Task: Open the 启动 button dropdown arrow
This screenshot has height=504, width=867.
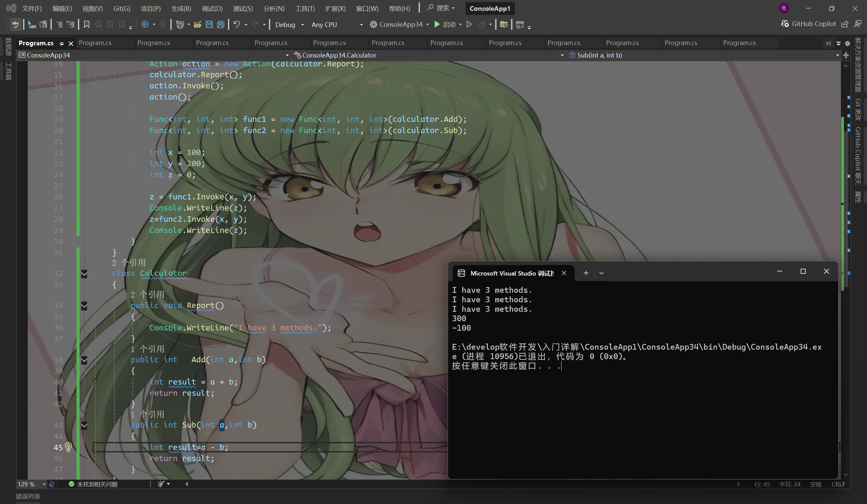Action: point(460,25)
